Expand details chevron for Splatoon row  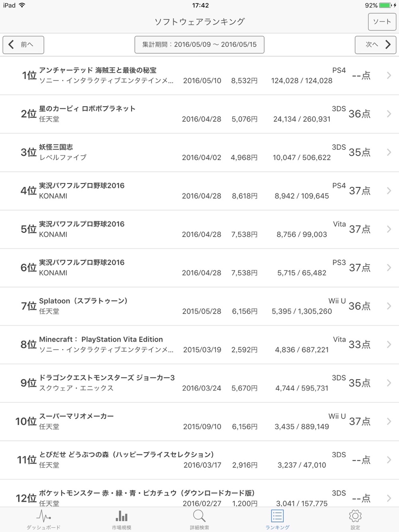click(389, 306)
